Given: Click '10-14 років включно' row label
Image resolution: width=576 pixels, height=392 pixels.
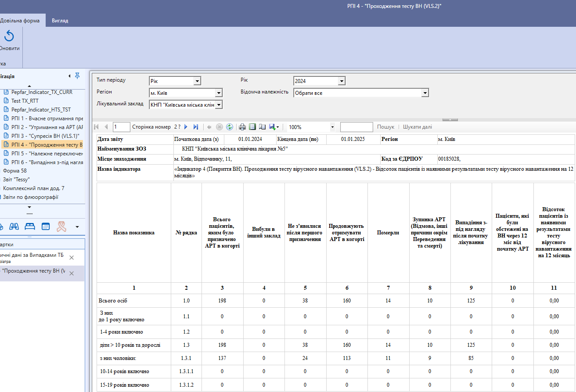Looking at the screenshot, I should (x=124, y=371).
